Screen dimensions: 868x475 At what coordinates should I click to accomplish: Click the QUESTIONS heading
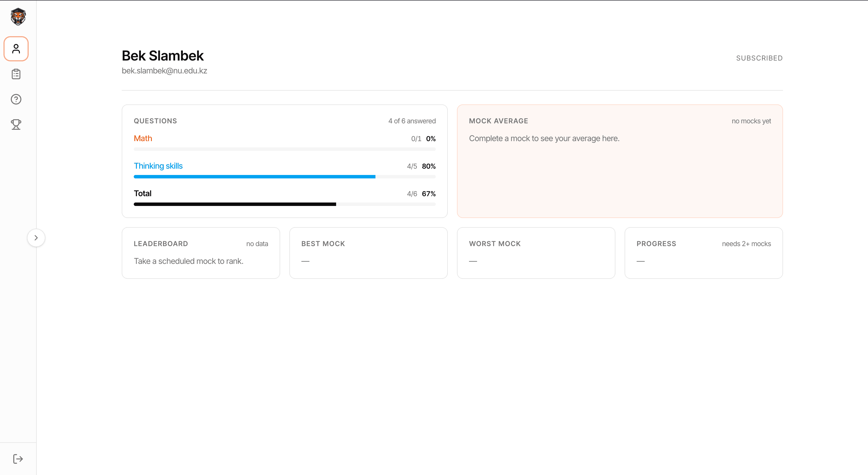tap(155, 121)
